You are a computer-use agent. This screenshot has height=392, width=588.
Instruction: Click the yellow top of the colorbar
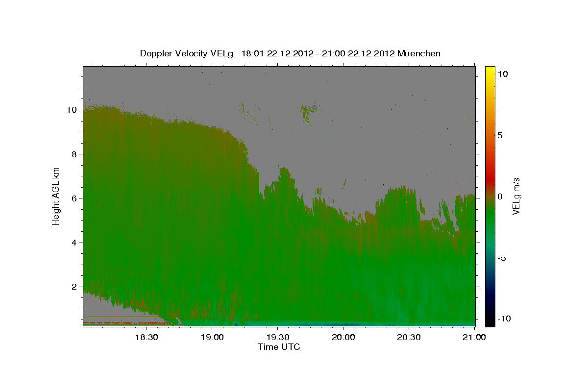490,71
